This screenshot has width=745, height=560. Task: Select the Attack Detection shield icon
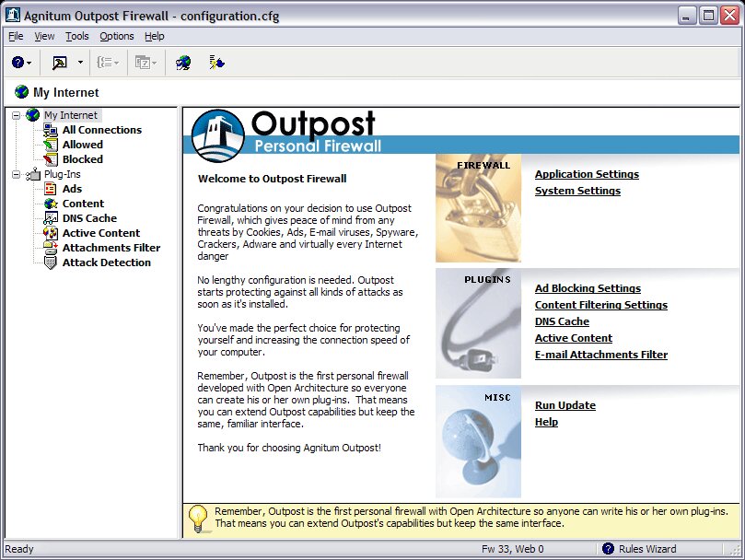click(x=51, y=262)
